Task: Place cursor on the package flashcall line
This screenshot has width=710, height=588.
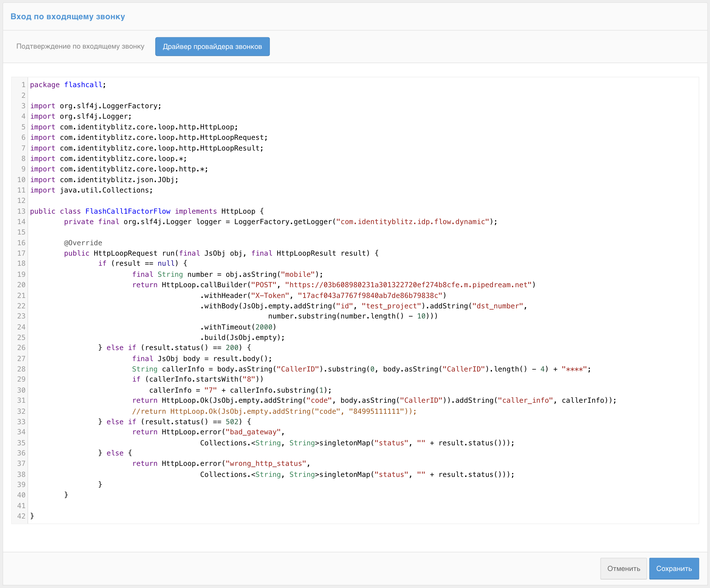Action: (68, 85)
